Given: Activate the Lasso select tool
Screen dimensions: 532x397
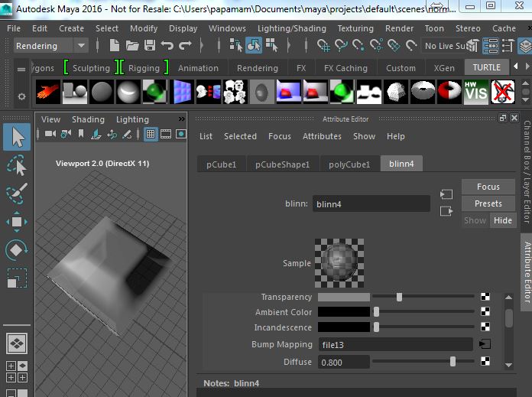Looking at the screenshot, I should coord(17,165).
